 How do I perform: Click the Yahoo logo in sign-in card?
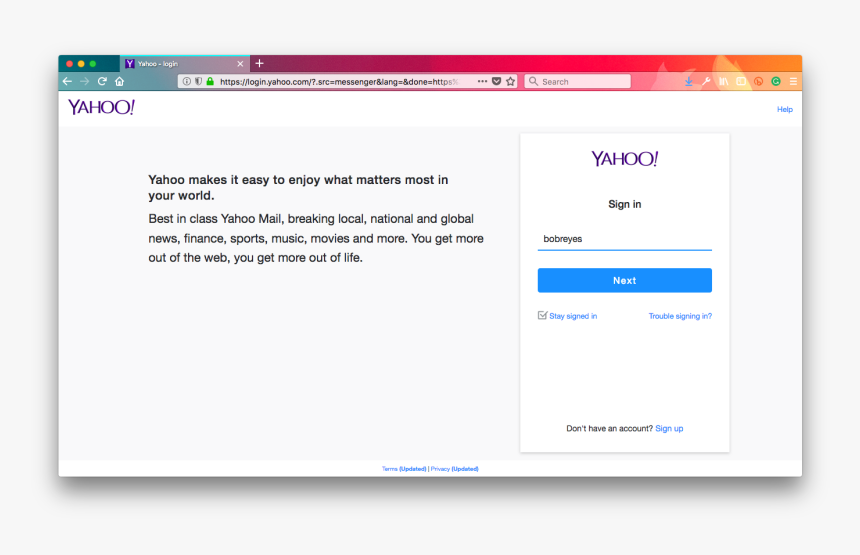[624, 159]
